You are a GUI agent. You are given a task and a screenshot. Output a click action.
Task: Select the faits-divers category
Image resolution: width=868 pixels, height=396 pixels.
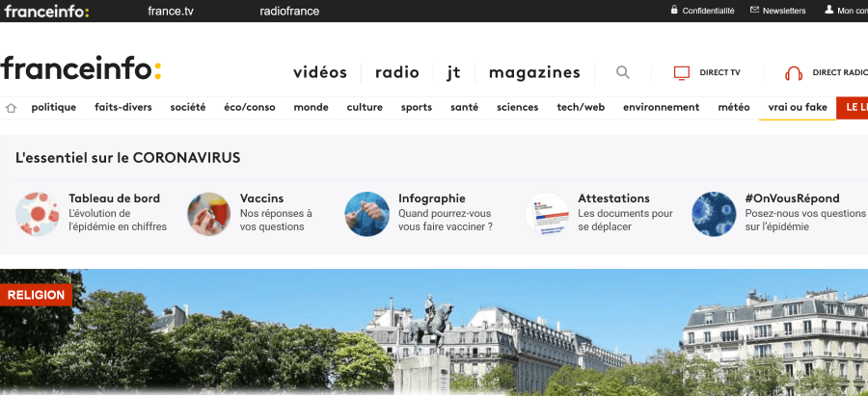point(122,107)
